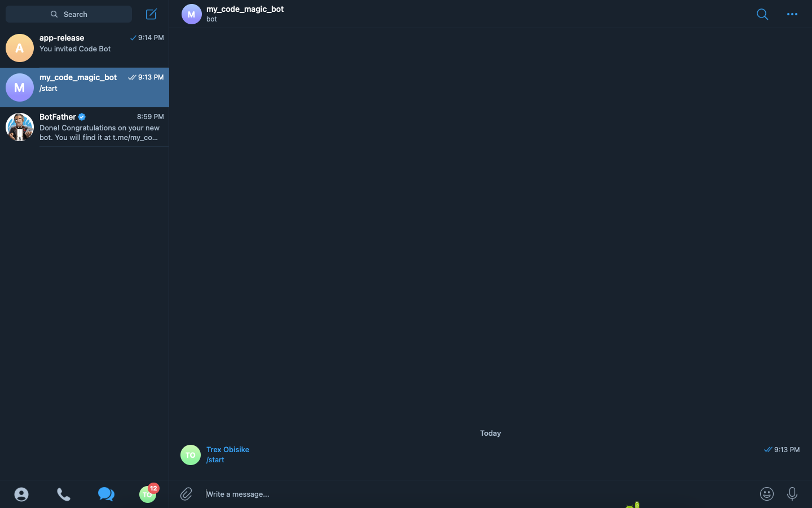This screenshot has height=508, width=812.
Task: Click the paperclip attach file icon
Action: [x=186, y=494]
